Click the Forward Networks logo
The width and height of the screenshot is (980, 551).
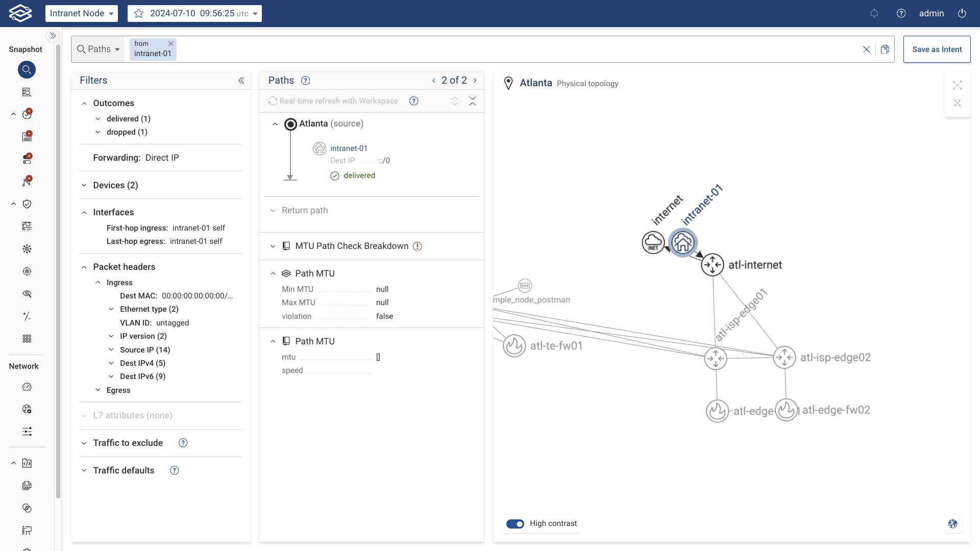pos(20,13)
